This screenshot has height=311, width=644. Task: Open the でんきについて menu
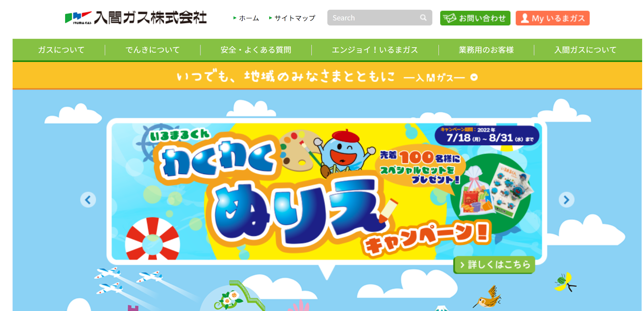[153, 50]
